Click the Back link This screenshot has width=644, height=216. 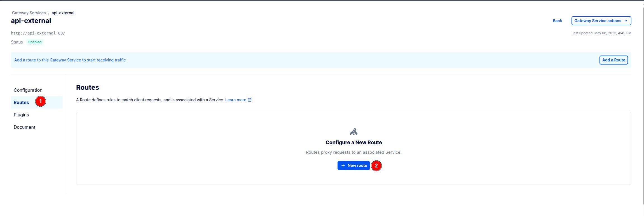pos(557,21)
